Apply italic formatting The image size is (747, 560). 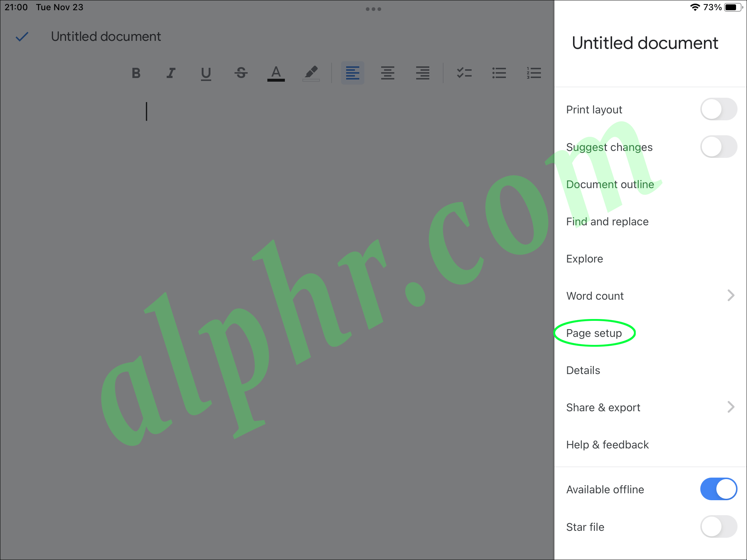(x=170, y=73)
